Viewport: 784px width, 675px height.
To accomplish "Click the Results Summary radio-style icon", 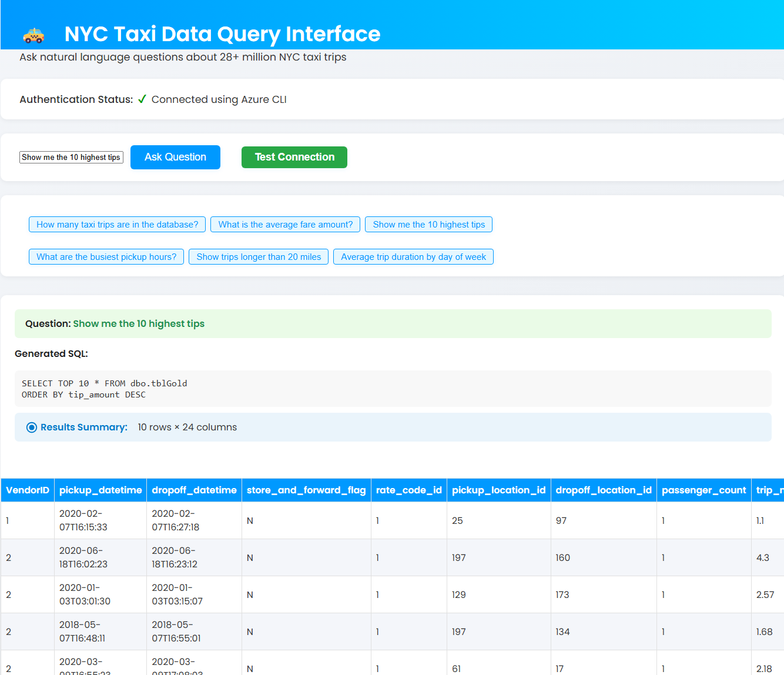I will coord(32,427).
